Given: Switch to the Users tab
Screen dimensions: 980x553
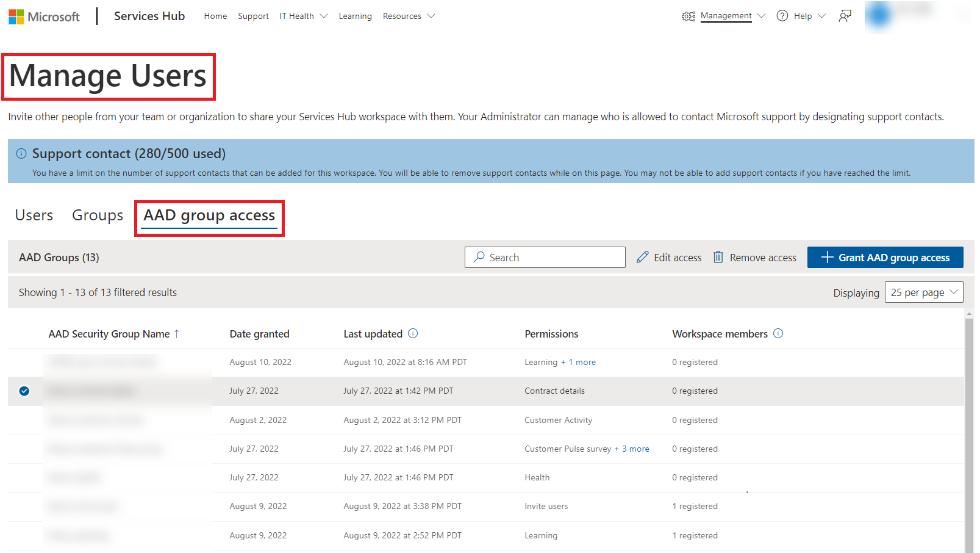Looking at the screenshot, I should [x=34, y=215].
